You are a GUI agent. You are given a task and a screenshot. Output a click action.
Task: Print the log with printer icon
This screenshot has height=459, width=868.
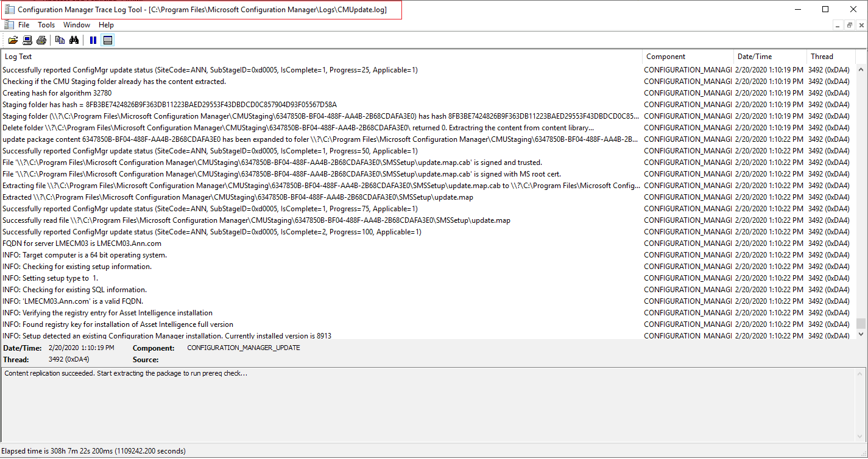pos(41,40)
